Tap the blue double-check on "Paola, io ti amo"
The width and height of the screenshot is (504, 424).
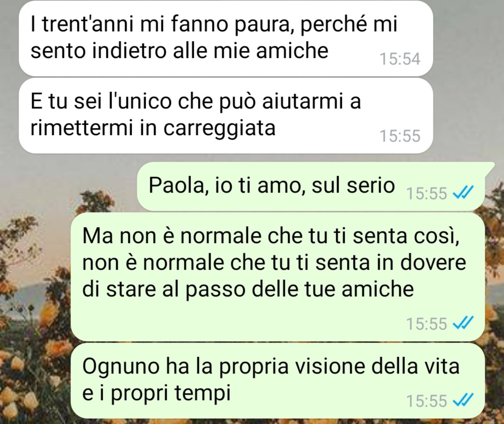point(463,193)
